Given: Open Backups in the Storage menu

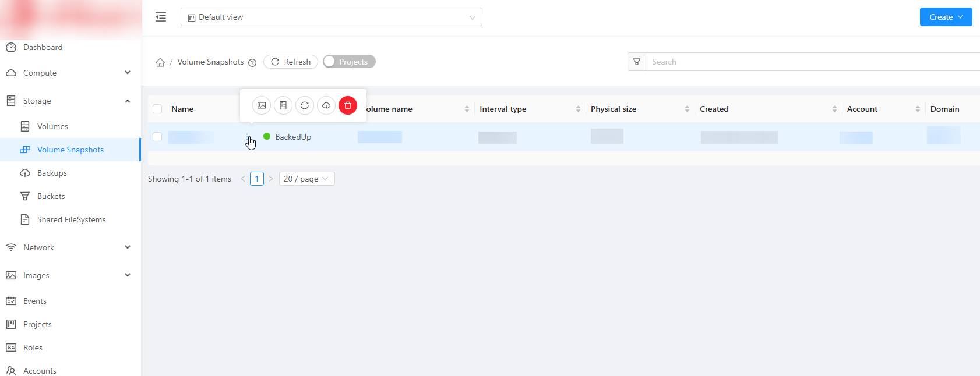Looking at the screenshot, I should pos(52,173).
